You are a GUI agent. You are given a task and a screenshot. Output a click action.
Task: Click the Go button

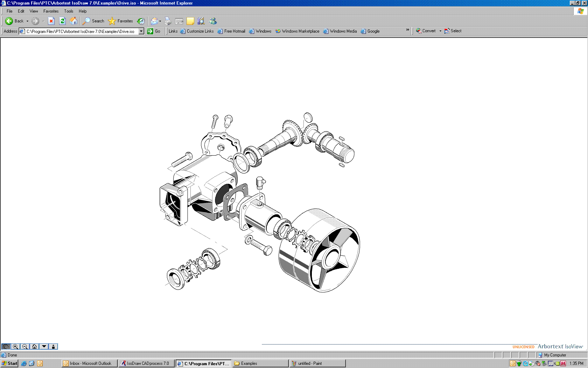coord(154,31)
